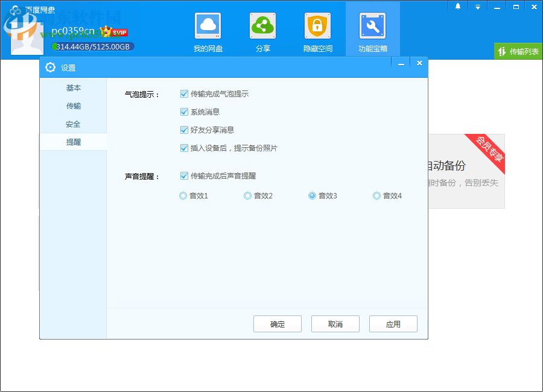The image size is (543, 392).
Task: Click the storage capacity progress bar
Action: tap(91, 46)
